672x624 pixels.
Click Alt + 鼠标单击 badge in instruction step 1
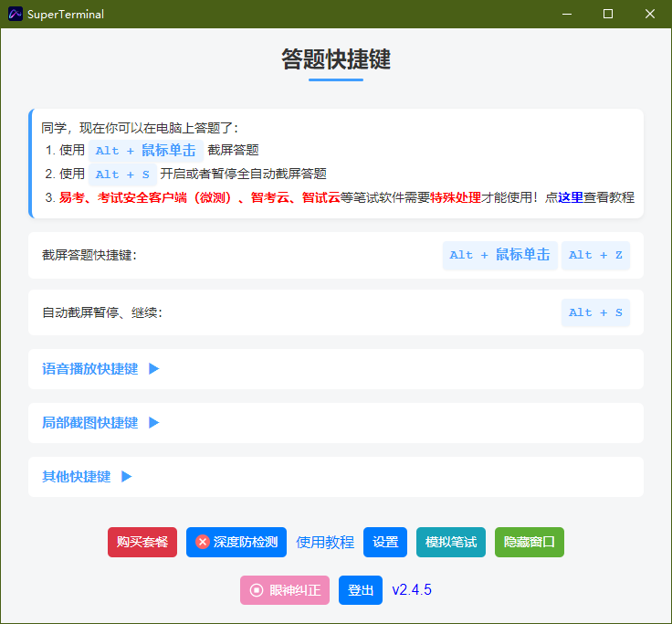coord(146,151)
